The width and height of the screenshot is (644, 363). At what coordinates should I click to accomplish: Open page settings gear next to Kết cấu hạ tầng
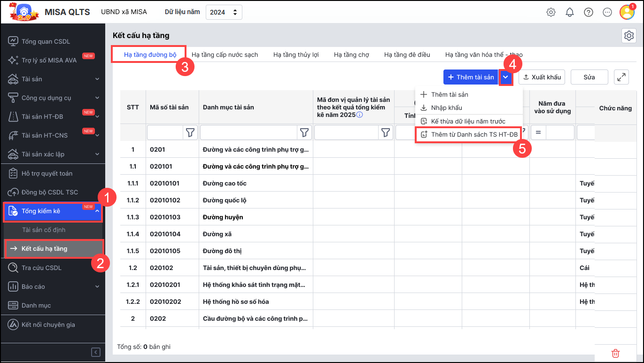(628, 36)
